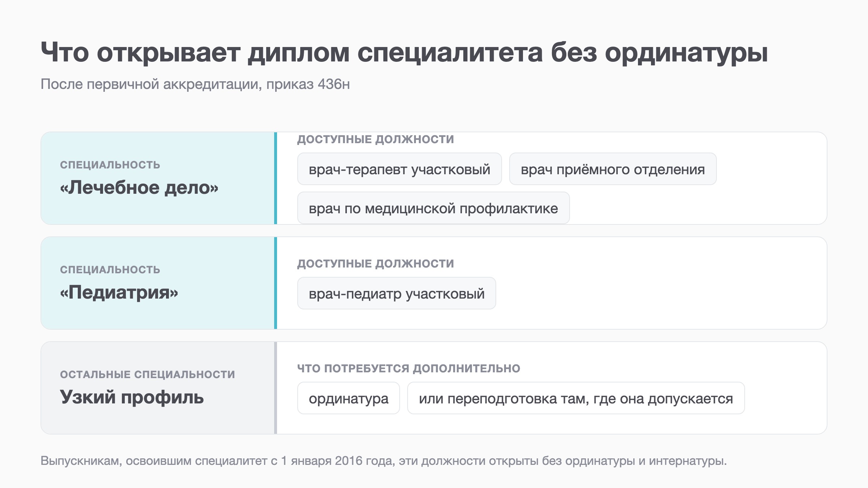Screen dimensions: 868x488
Task: Select the «врач приёмного отделения» chip
Action: pos(613,169)
